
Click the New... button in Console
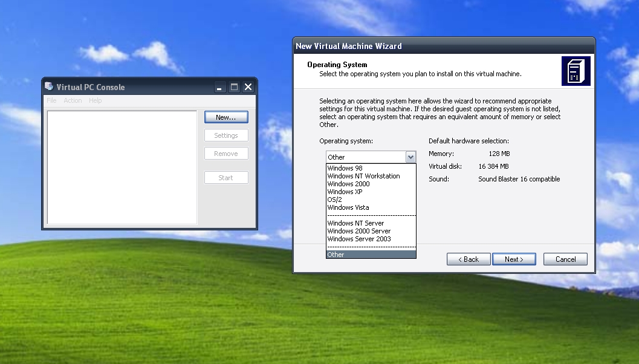(x=226, y=117)
